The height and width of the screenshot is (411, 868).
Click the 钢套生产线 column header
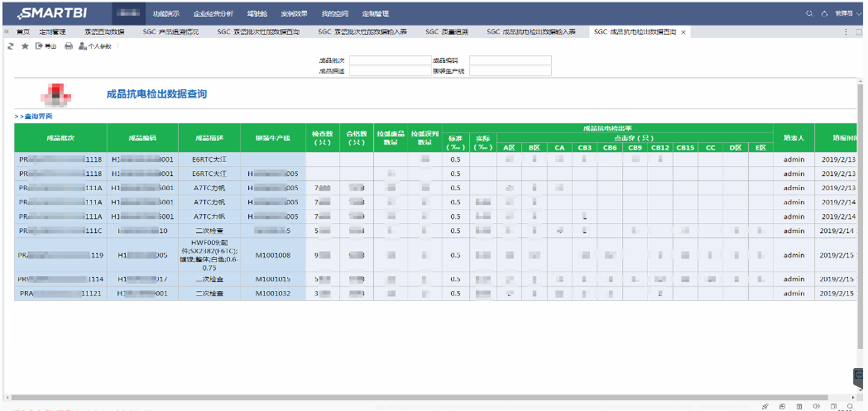[x=273, y=138]
